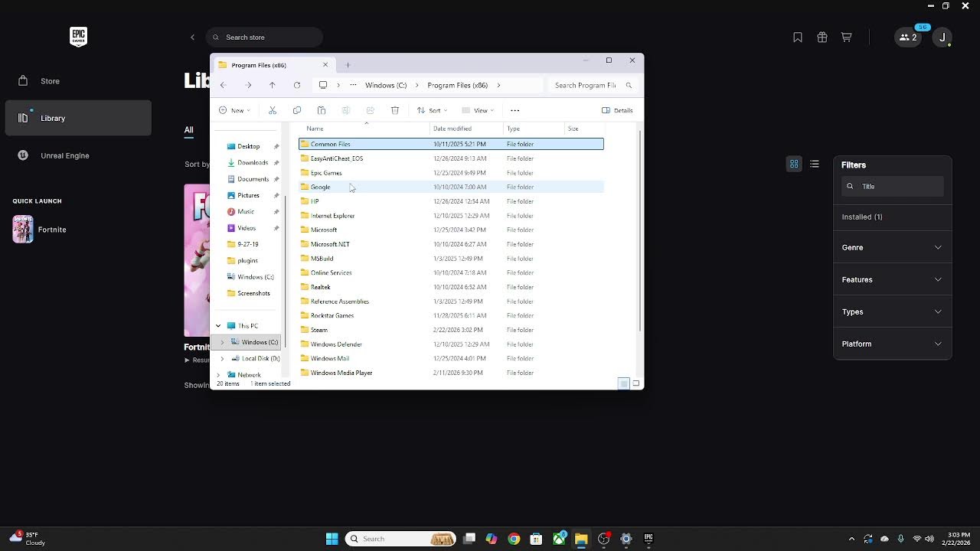The image size is (980, 551).
Task: Refresh the Program Files (x86) folder view
Action: click(x=297, y=85)
